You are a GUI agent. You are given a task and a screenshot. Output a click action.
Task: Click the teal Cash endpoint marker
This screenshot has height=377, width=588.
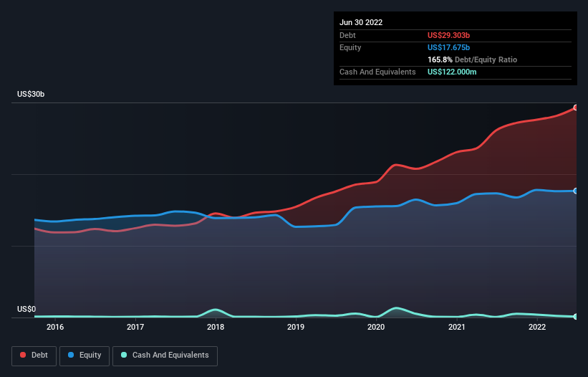pos(576,317)
